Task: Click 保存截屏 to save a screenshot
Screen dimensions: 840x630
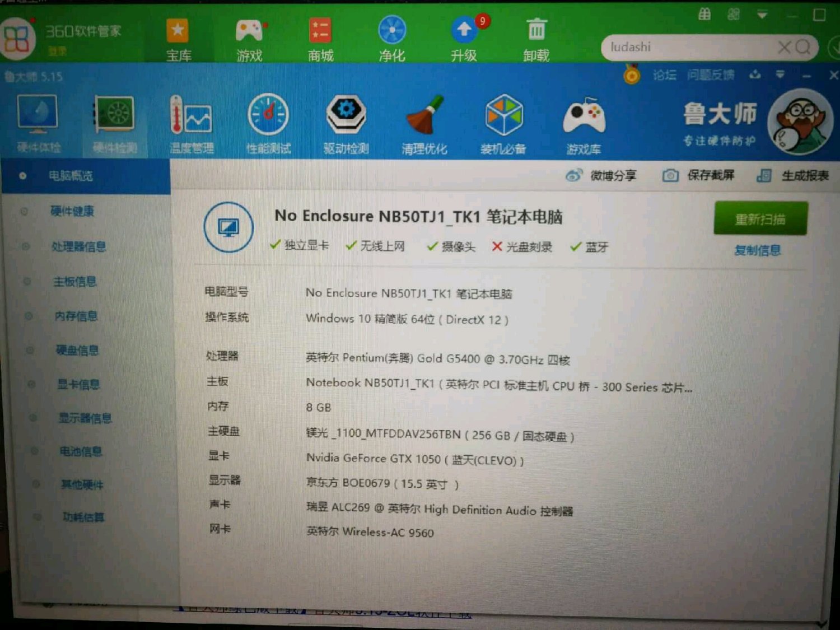Action: coord(698,176)
